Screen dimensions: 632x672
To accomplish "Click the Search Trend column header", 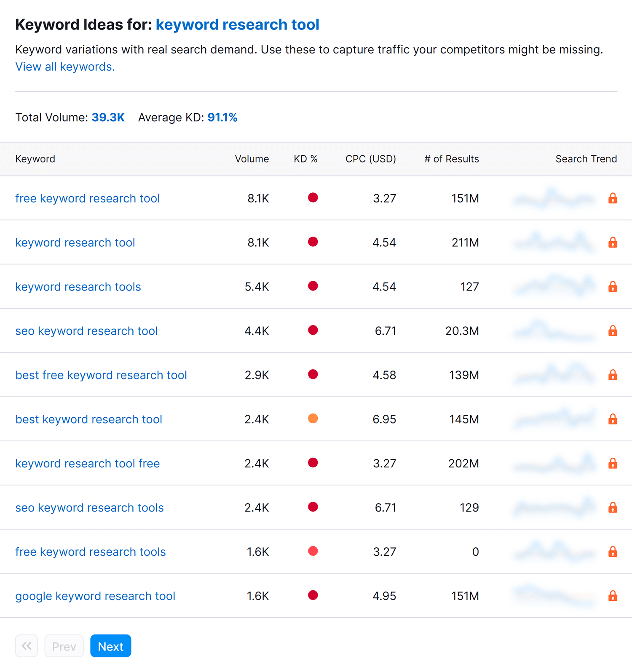I will tap(586, 159).
